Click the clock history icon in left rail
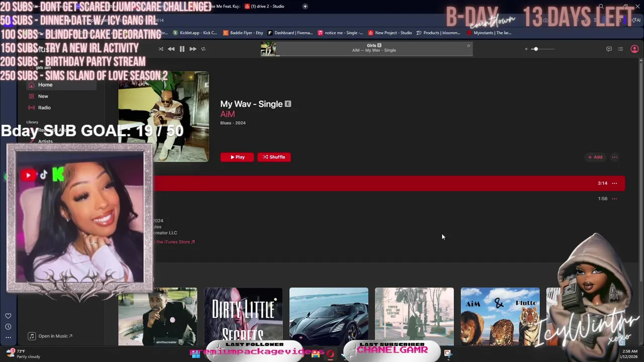Screen dimensions: 644x362 pos(8,327)
